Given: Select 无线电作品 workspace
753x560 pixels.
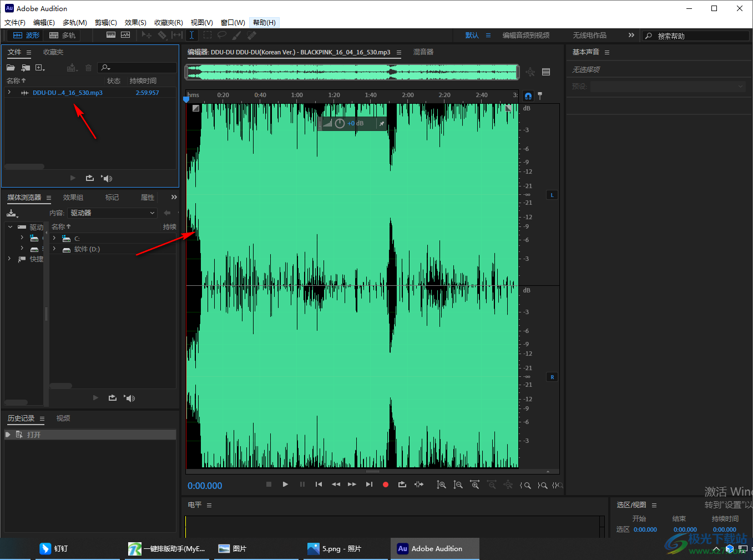Looking at the screenshot, I should [589, 36].
